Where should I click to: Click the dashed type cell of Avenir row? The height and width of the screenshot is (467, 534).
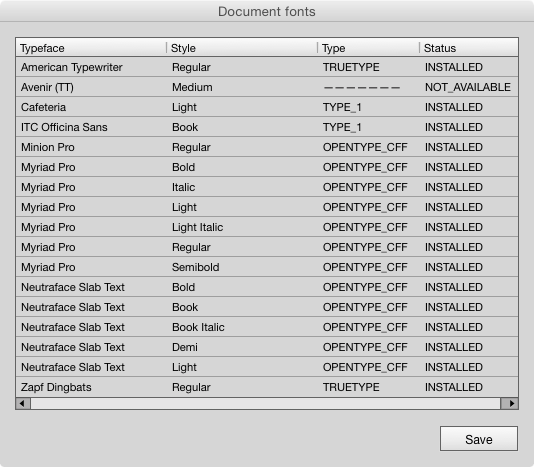362,88
